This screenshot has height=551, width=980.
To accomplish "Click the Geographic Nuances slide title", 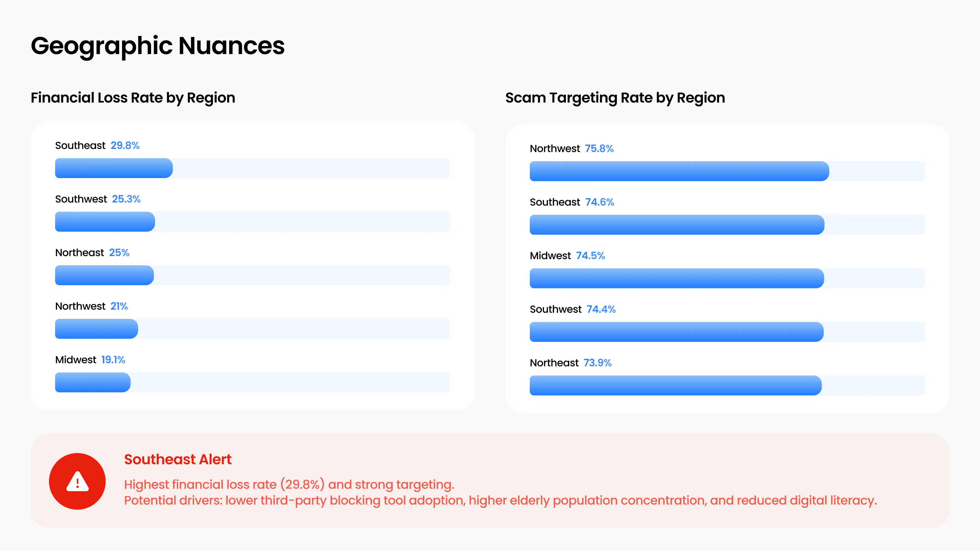I will (157, 46).
